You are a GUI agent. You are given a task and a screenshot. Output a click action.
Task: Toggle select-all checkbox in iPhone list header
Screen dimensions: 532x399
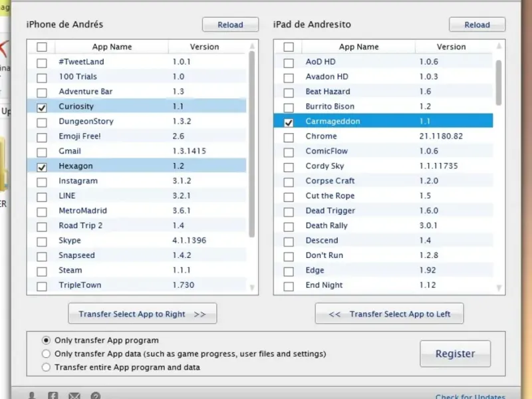click(42, 47)
